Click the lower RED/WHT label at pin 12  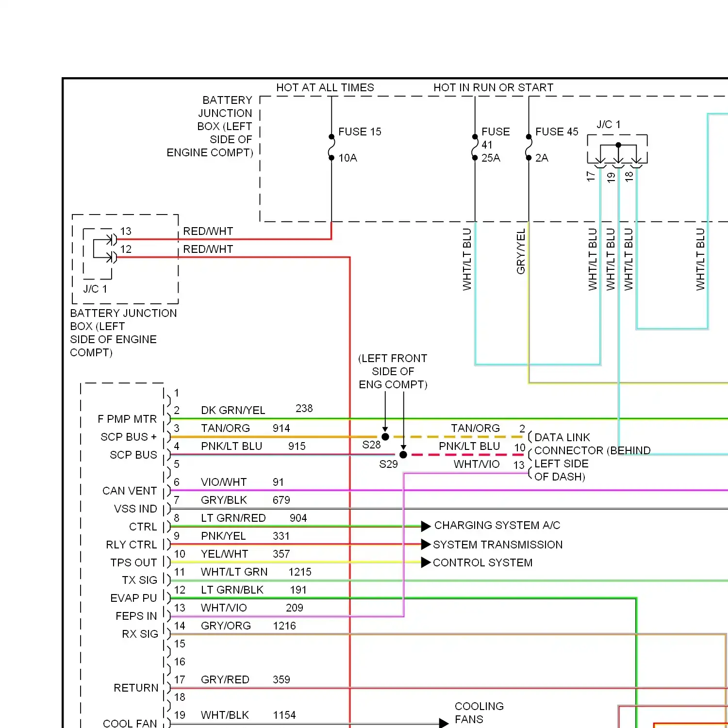click(208, 249)
